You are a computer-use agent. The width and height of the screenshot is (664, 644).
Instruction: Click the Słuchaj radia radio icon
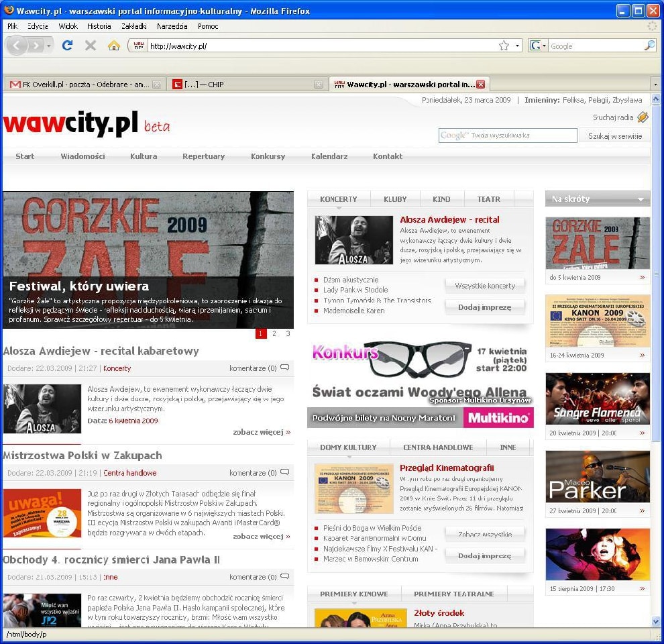pos(643,117)
